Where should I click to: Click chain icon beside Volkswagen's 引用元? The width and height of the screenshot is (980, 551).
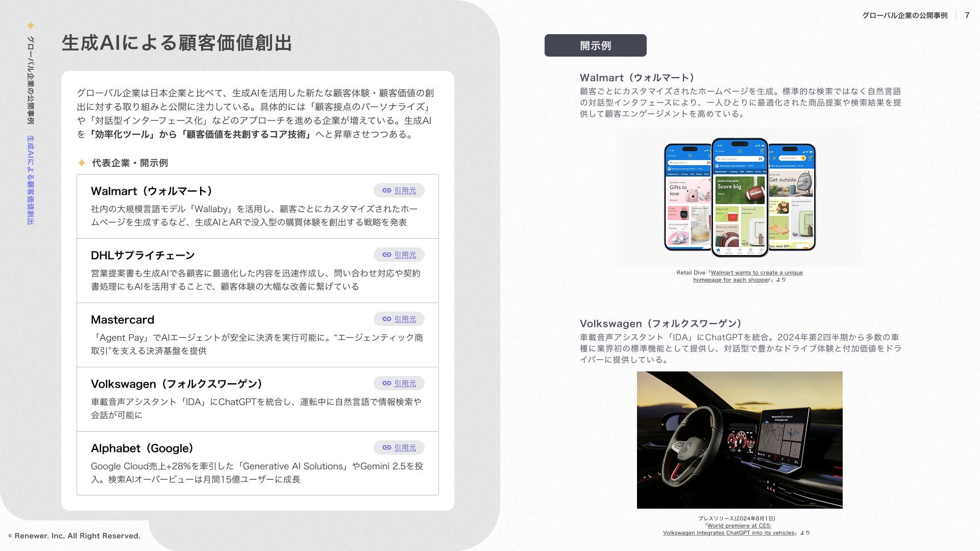coord(387,384)
